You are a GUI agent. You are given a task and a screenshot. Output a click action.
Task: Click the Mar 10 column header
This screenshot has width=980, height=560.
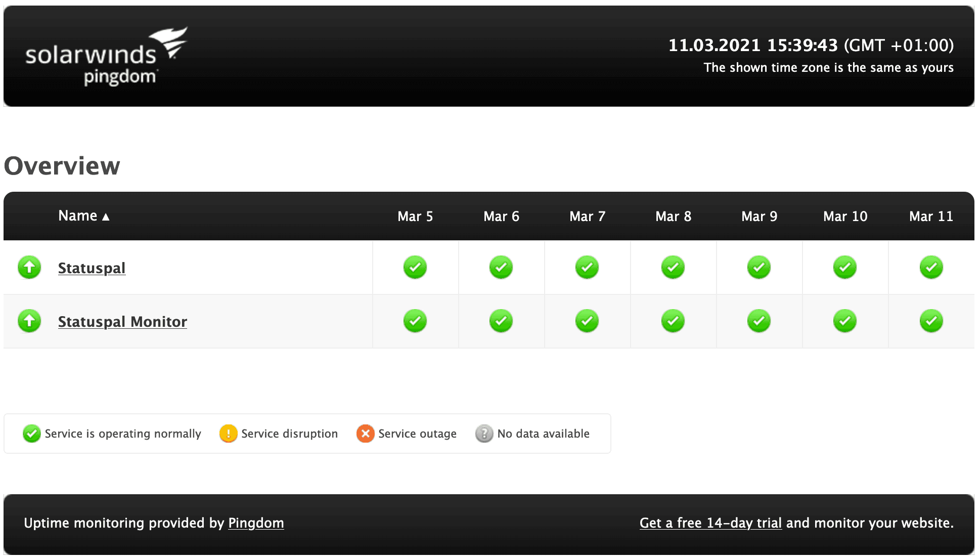(x=845, y=217)
